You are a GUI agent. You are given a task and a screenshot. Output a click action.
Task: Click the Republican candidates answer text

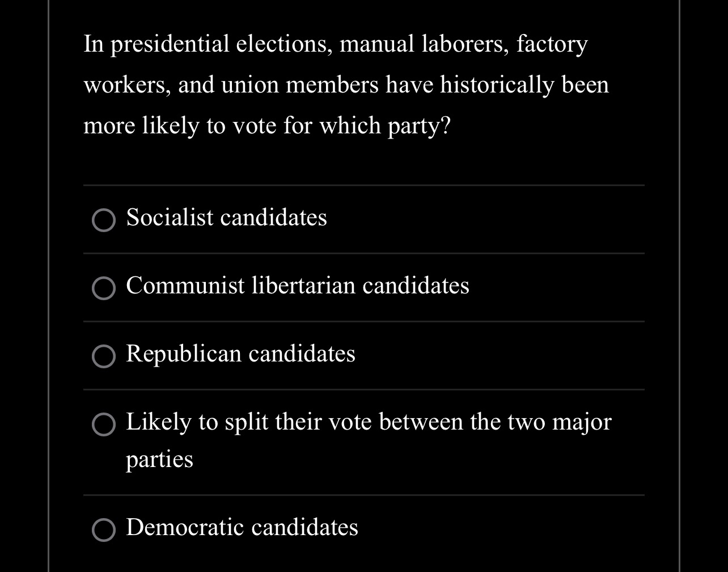(240, 354)
